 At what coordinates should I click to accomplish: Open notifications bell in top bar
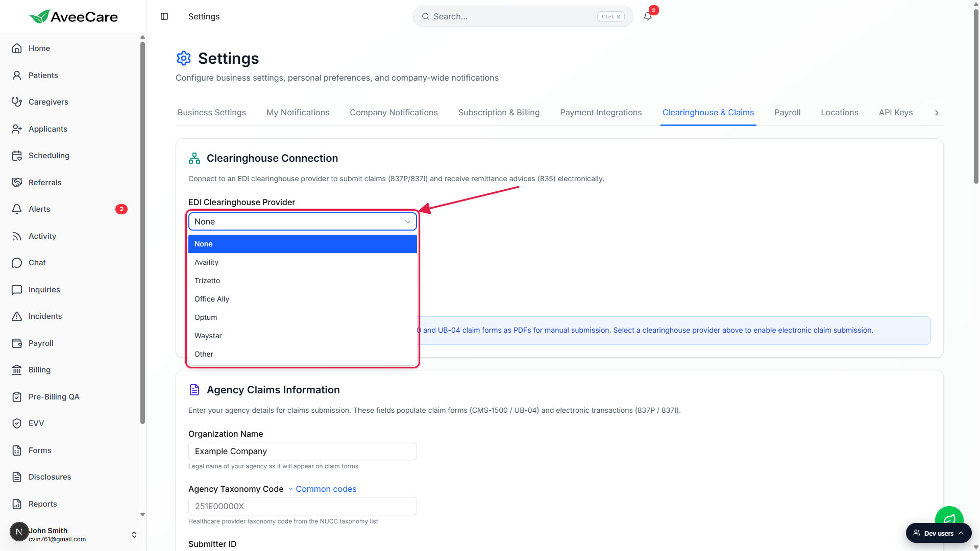(x=648, y=16)
